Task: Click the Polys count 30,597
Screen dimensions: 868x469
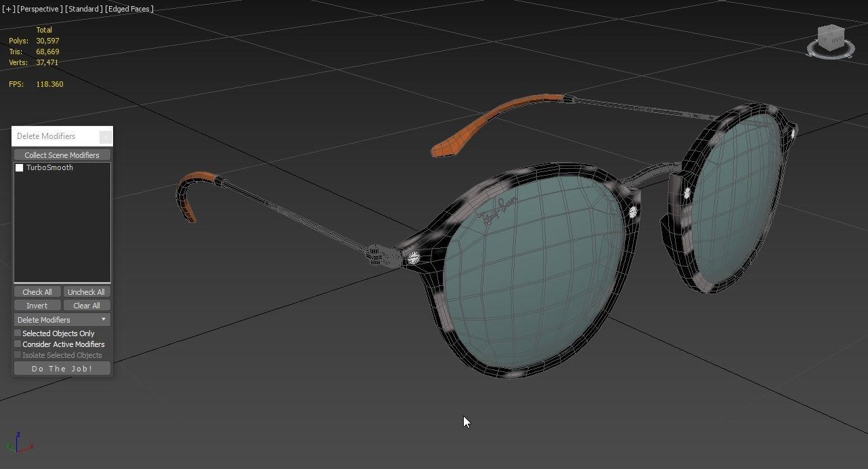Action: (x=47, y=41)
